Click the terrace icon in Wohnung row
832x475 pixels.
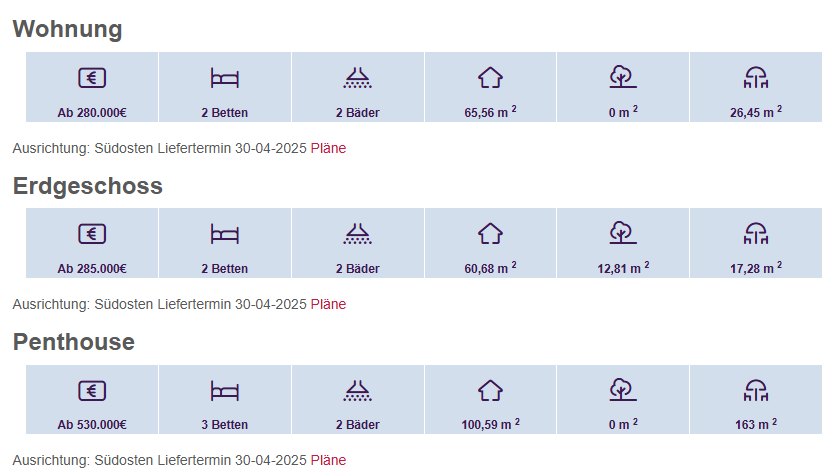click(x=755, y=78)
